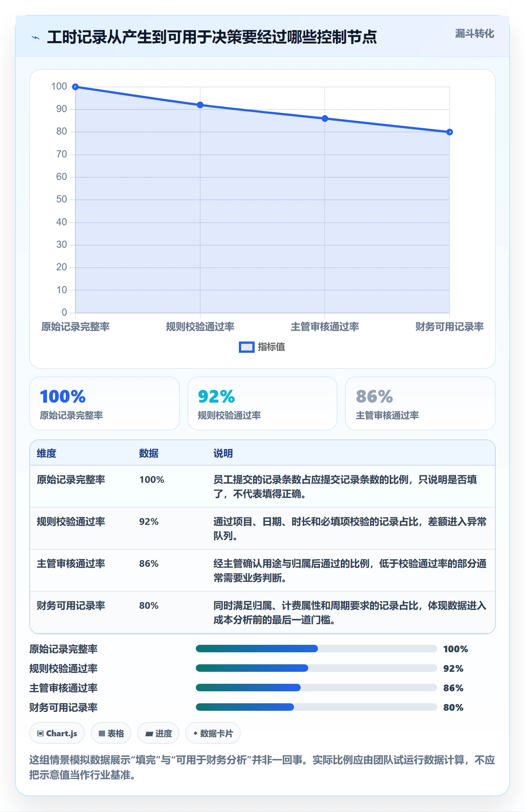The width and height of the screenshot is (525, 812).
Task: Click the 86% label beside the progress bar
Action: [453, 688]
